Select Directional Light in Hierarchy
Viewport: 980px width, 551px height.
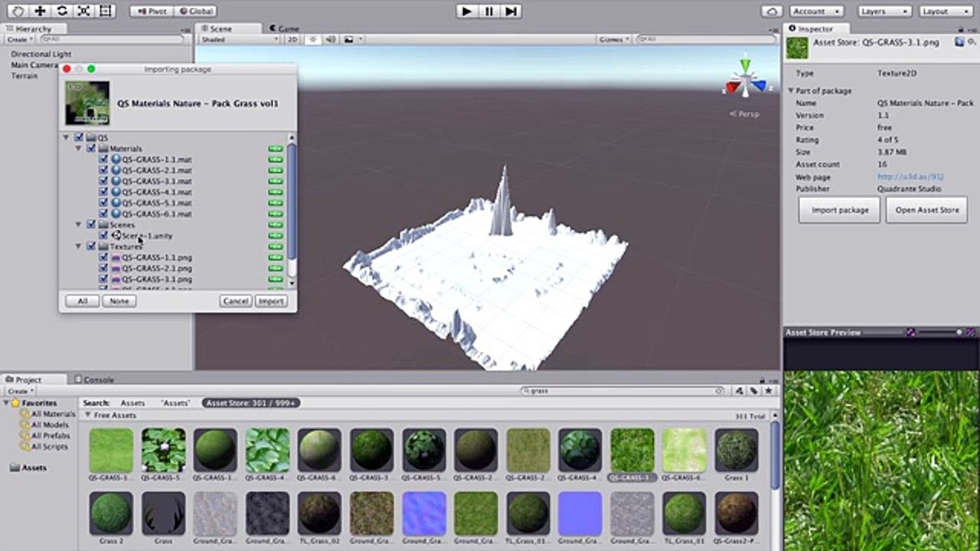41,54
